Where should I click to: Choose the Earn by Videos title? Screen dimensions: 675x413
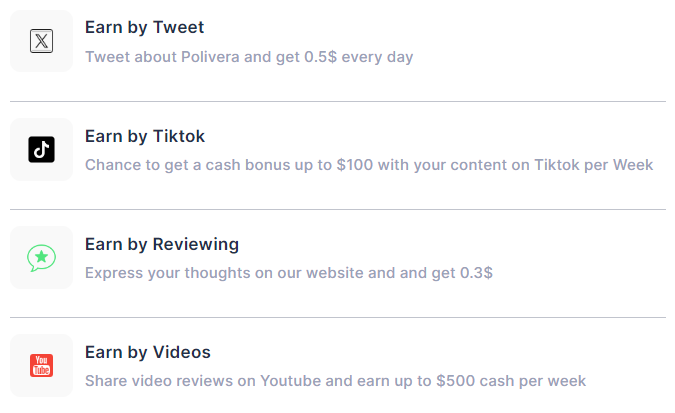[x=148, y=352]
